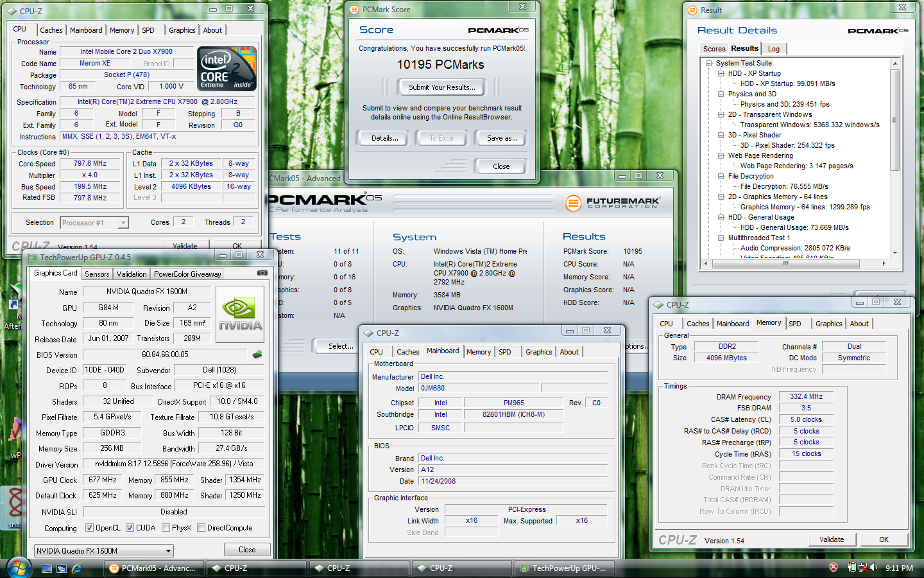Open the NVIDIA Quadro FX 1600M dropdown

[104, 551]
